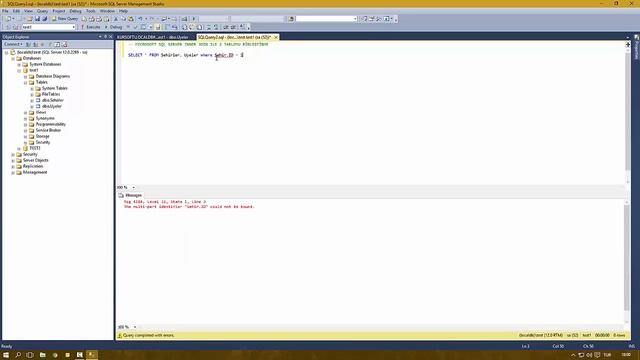Switch to the SQLQuery2.sql tab
This screenshot has width=640, height=360.
click(x=234, y=37)
